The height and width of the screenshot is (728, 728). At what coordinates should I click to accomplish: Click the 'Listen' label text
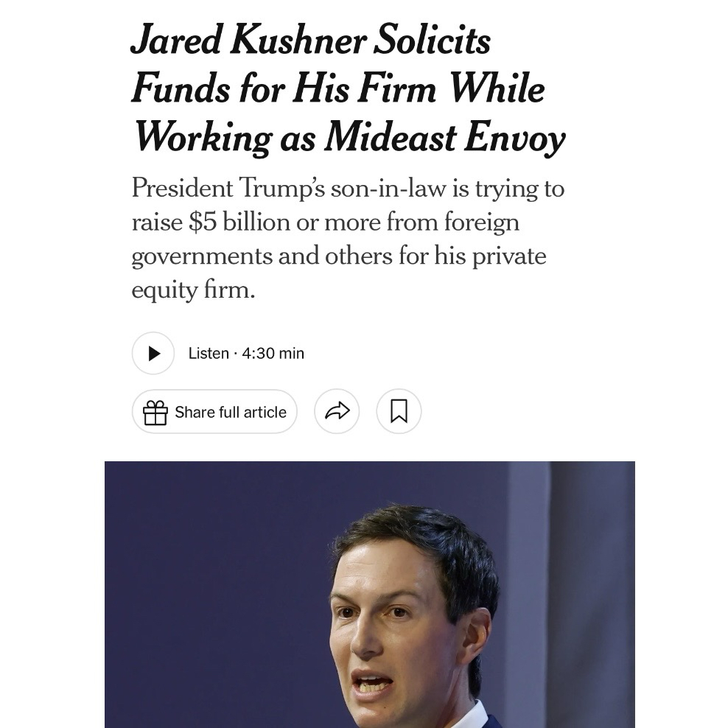209,354
